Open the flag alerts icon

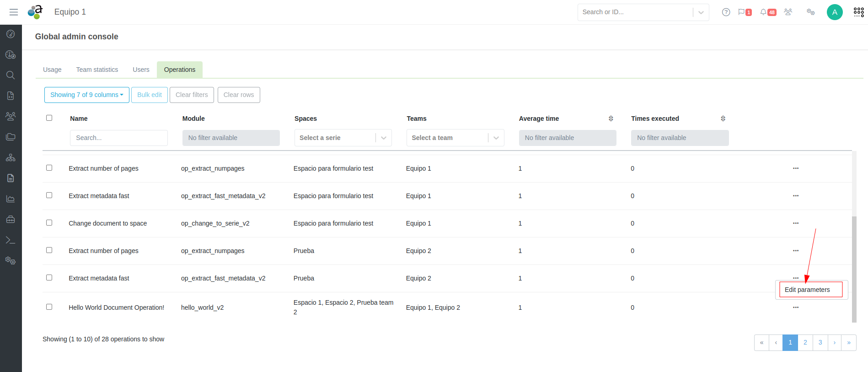point(741,12)
